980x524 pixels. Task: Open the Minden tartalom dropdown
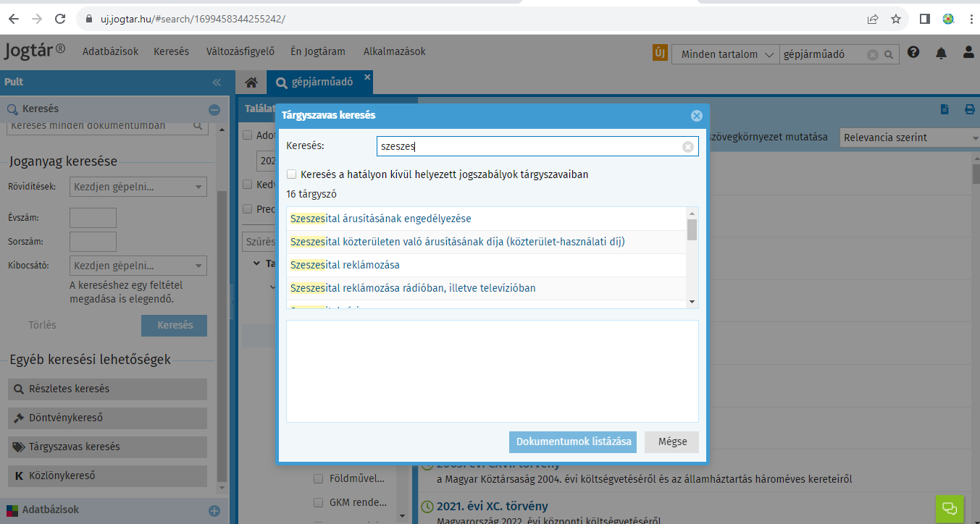[725, 54]
